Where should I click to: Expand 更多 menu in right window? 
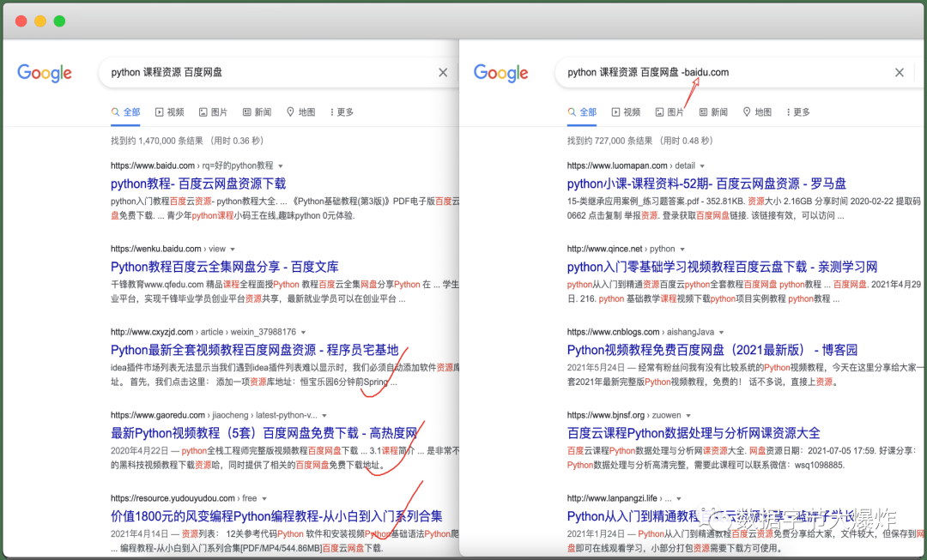[x=798, y=112]
